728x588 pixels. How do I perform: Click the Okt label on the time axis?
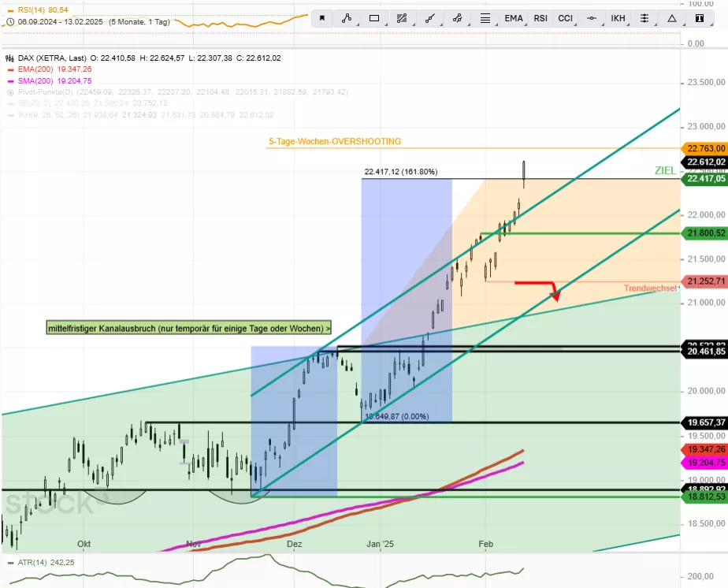pyautogui.click(x=84, y=544)
